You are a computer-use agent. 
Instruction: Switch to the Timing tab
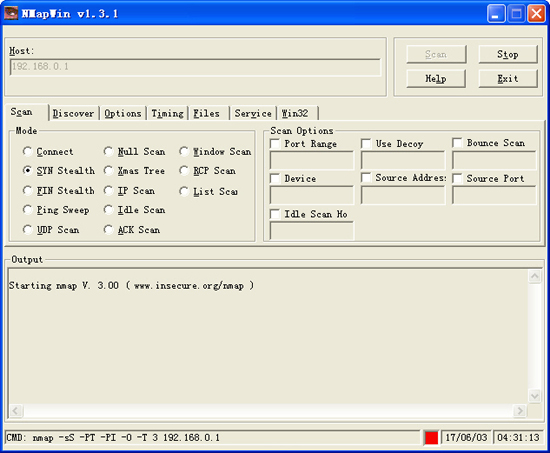click(x=167, y=113)
